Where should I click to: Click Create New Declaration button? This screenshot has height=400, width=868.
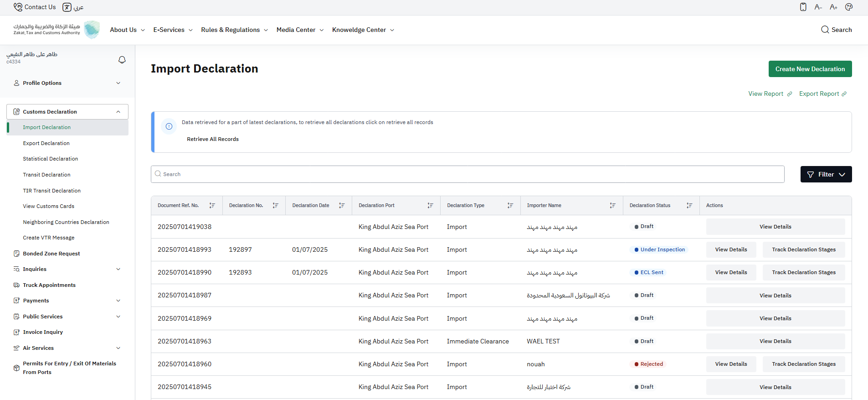tap(810, 69)
